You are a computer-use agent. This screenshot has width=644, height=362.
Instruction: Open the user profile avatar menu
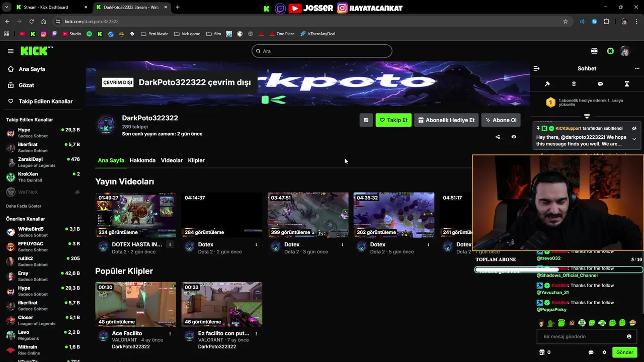click(x=625, y=51)
